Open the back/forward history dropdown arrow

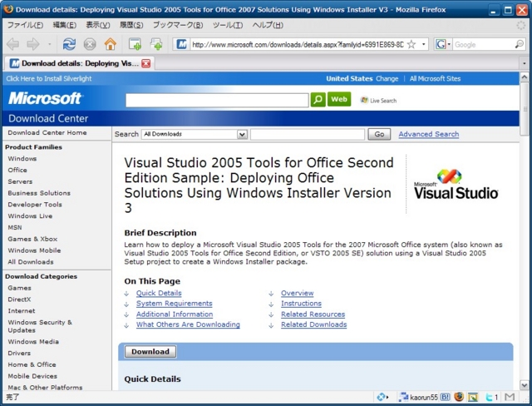point(50,44)
